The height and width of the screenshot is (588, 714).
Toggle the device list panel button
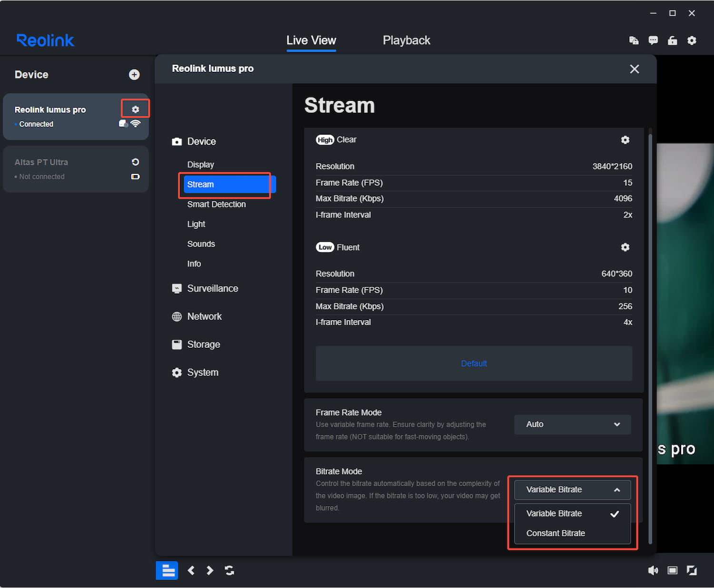pos(167,570)
